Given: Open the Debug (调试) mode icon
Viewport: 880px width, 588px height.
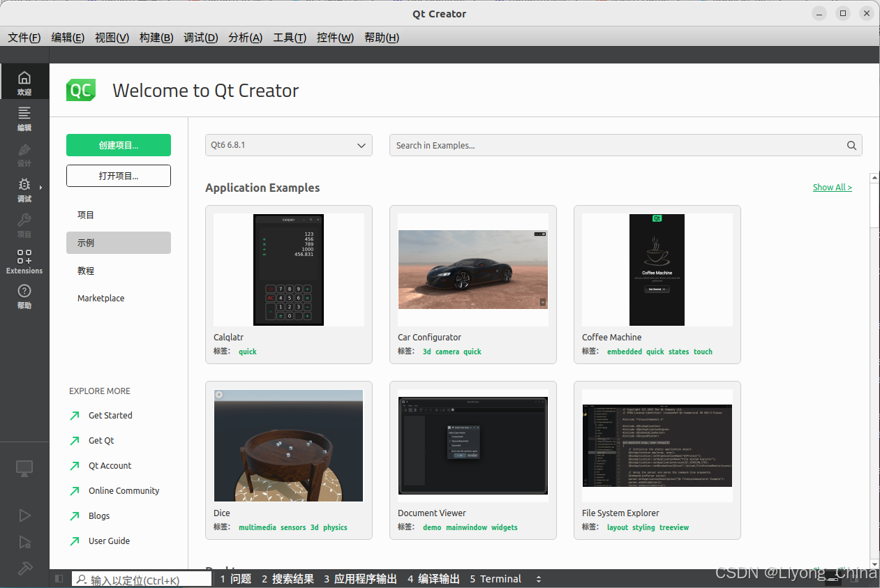Looking at the screenshot, I should pyautogui.click(x=24, y=188).
